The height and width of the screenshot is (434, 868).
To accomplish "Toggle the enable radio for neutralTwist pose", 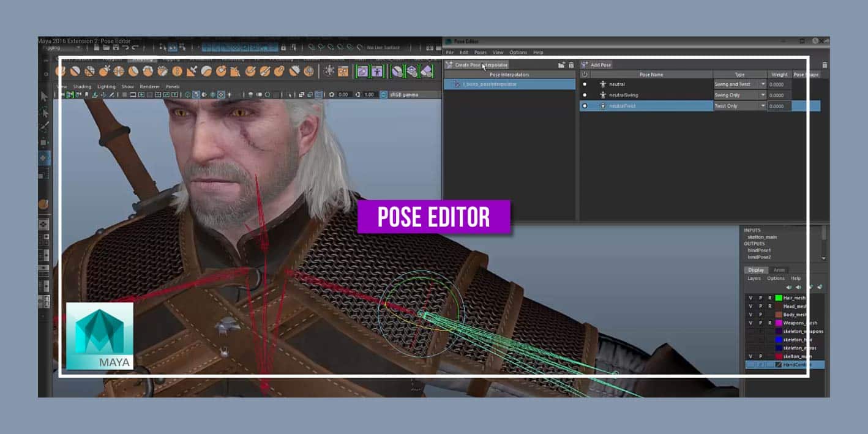I will point(585,106).
